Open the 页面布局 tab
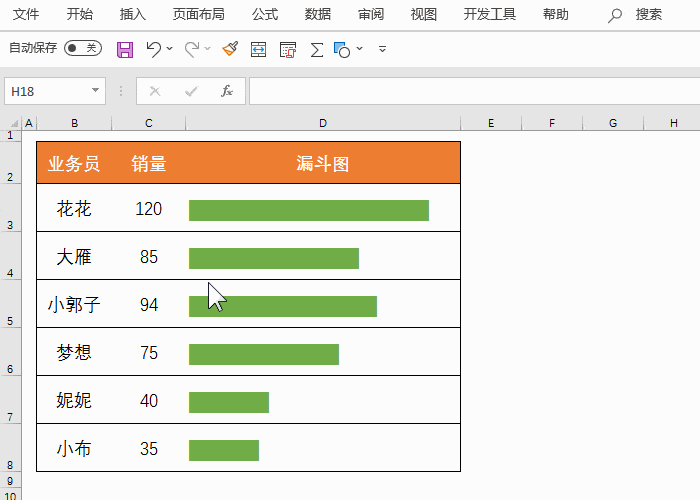Viewport: 700px width, 500px height. click(199, 14)
